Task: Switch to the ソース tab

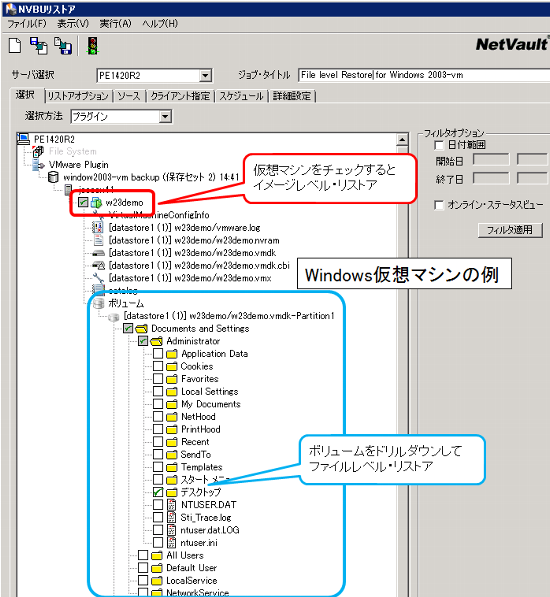Action: (x=129, y=96)
